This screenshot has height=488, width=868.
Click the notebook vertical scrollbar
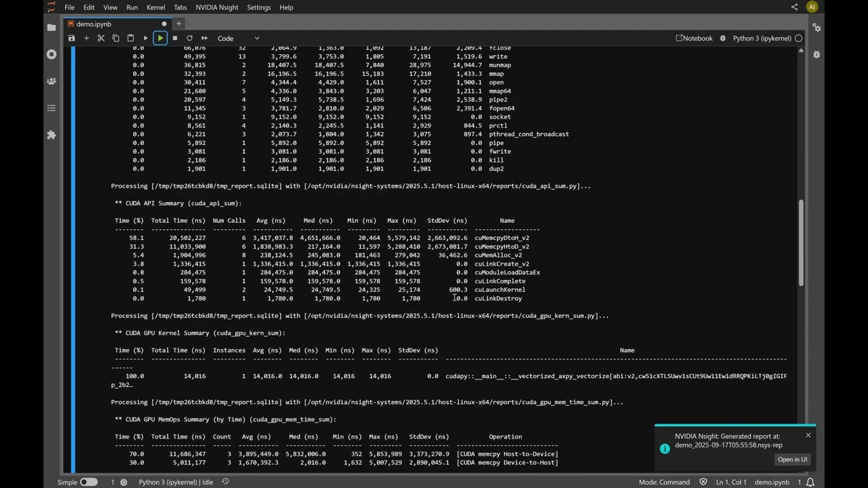click(801, 243)
